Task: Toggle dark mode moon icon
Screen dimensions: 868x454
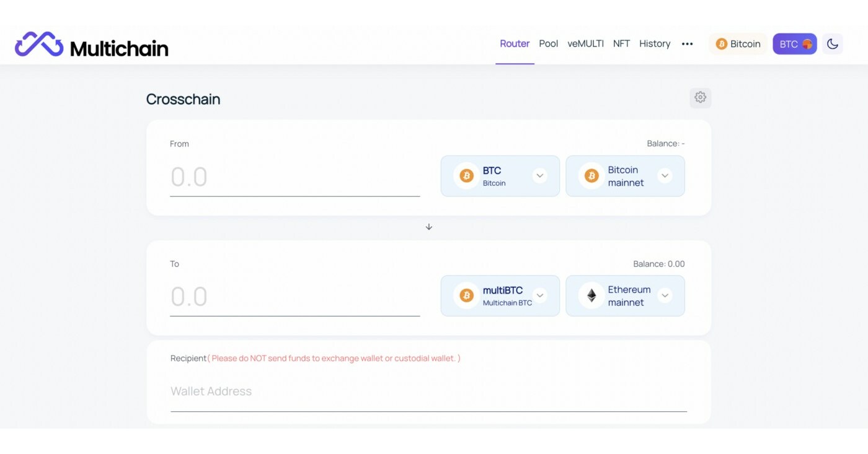Action: click(832, 44)
